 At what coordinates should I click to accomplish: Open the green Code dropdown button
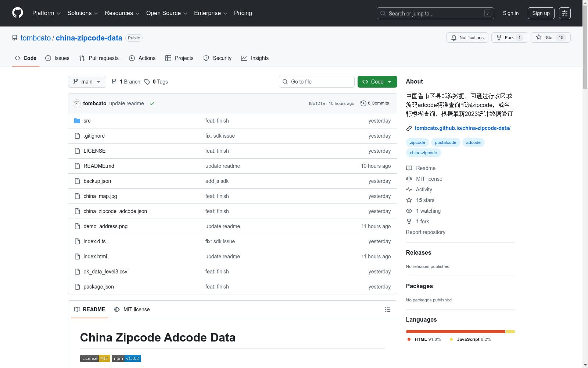pos(377,82)
